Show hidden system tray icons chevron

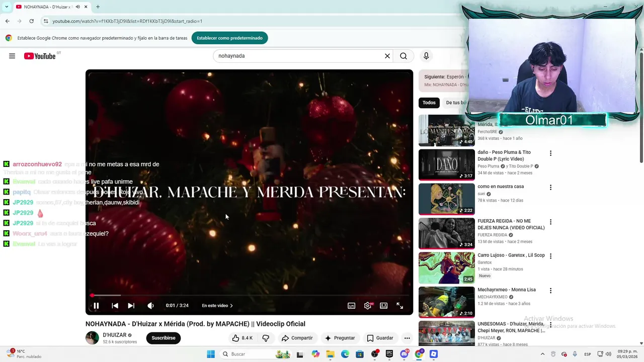(x=542, y=354)
